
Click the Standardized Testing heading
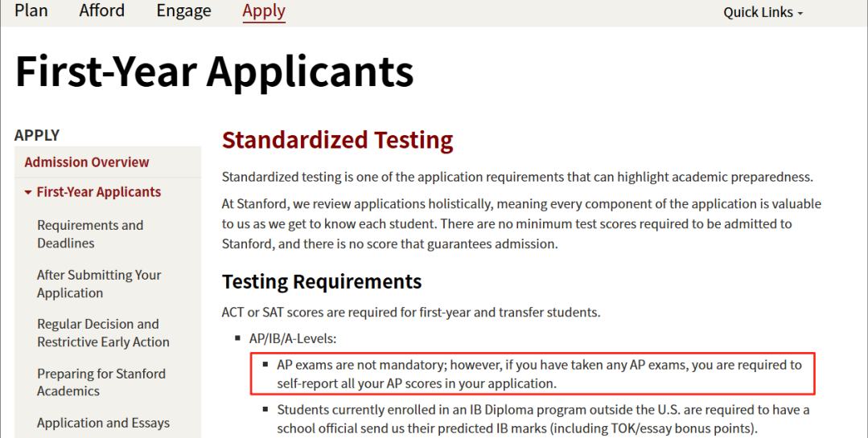pos(338,141)
